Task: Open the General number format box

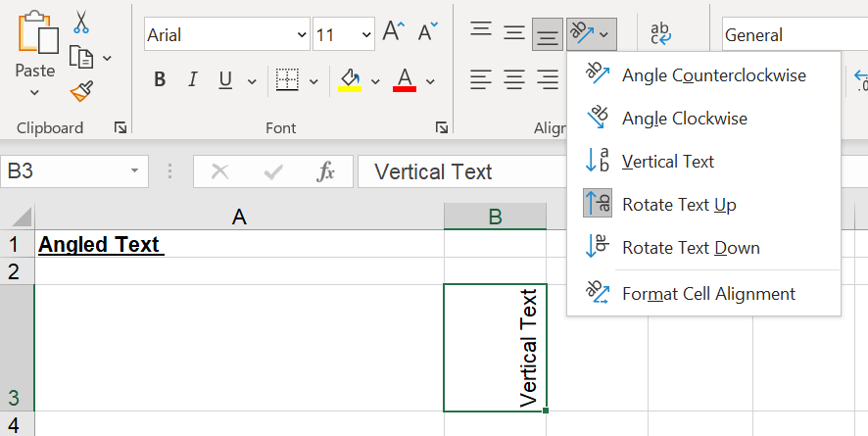Action: 795,34
